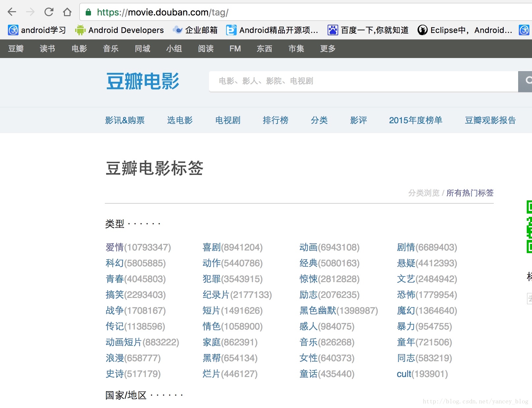Open 读书 in top navigation
Viewport: 532px width, 408px height.
point(47,49)
